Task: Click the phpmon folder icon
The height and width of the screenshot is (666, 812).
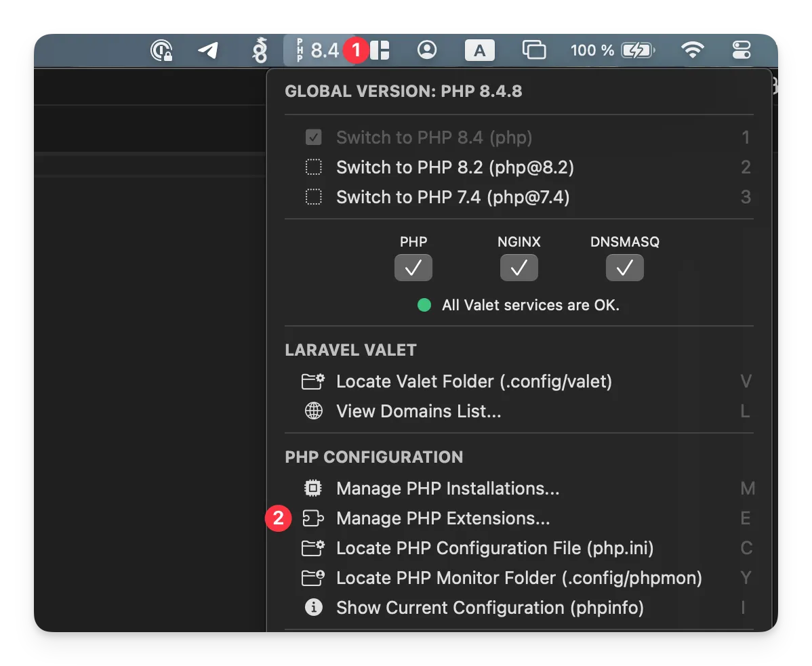Action: click(x=313, y=578)
